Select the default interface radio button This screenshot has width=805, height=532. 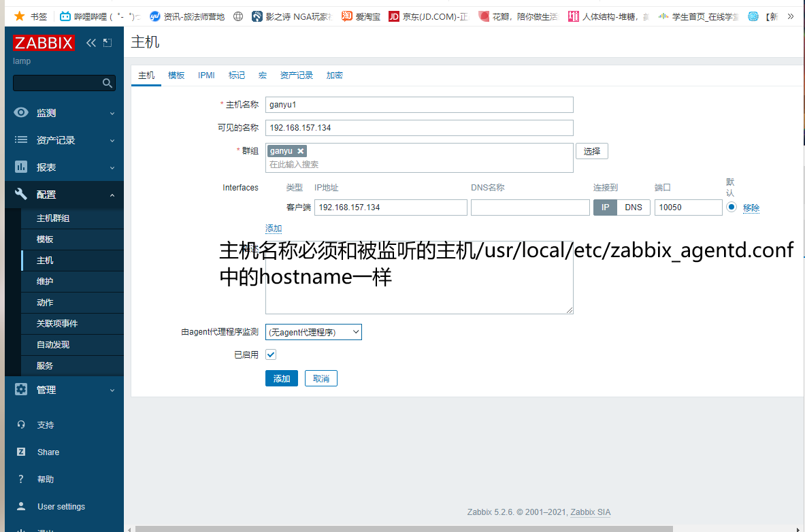click(x=732, y=207)
